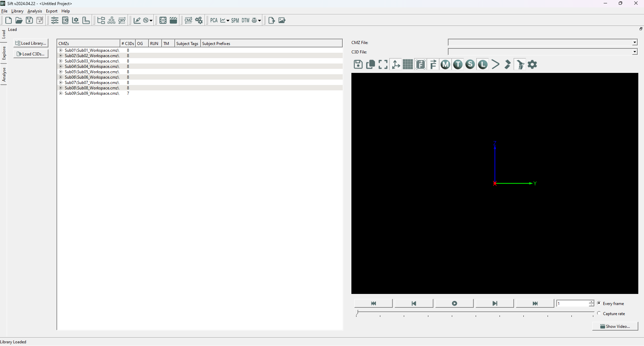Click the Load C3Ds button

31,54
